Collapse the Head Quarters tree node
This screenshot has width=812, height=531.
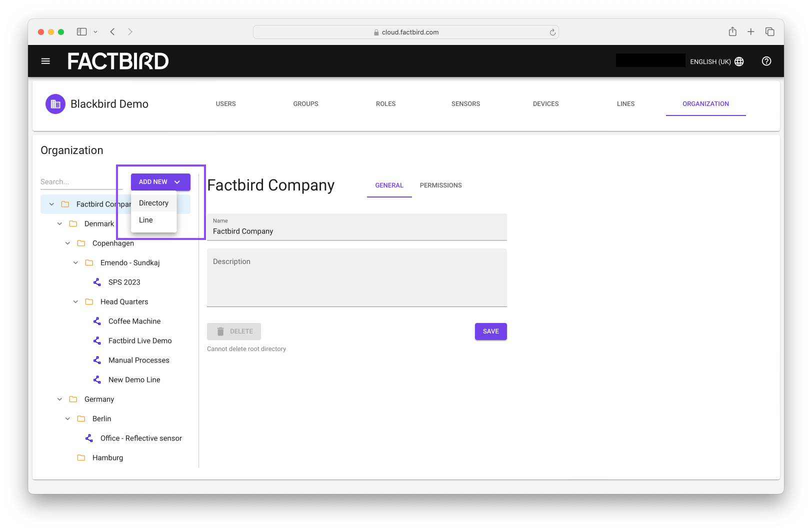75,301
